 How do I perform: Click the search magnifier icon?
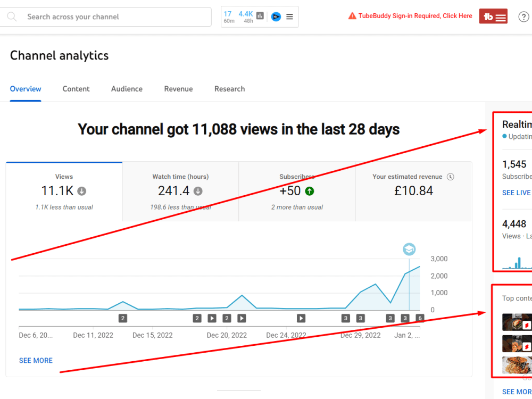tap(12, 16)
